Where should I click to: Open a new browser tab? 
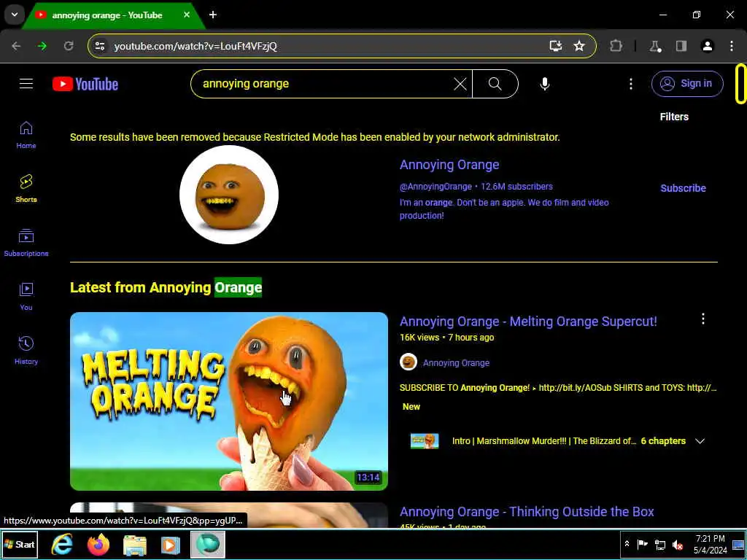[x=213, y=15]
